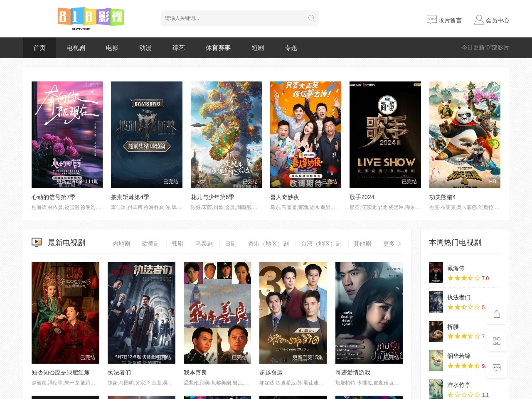Open 执法者们 poster in 最新电视剧
The width and height of the screenshot is (532, 399).
(x=141, y=313)
